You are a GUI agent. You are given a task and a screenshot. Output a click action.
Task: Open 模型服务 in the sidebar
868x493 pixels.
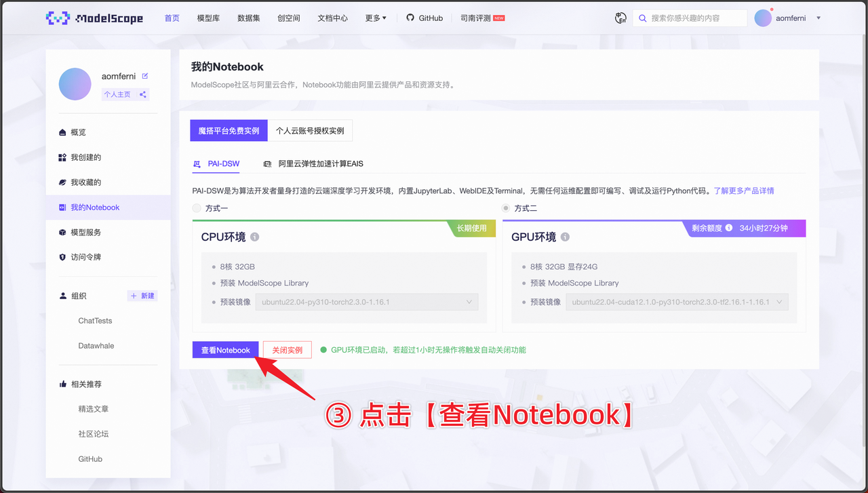[108, 232]
